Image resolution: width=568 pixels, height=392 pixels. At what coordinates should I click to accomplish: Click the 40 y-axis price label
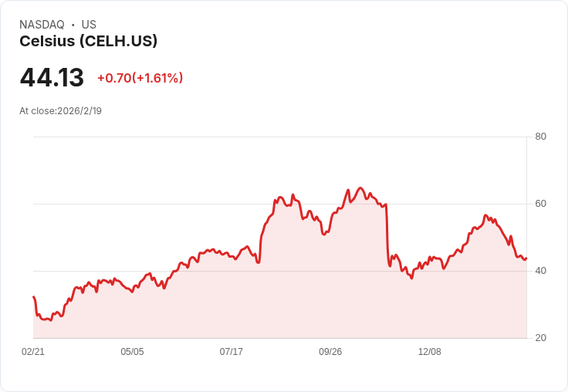pos(541,271)
